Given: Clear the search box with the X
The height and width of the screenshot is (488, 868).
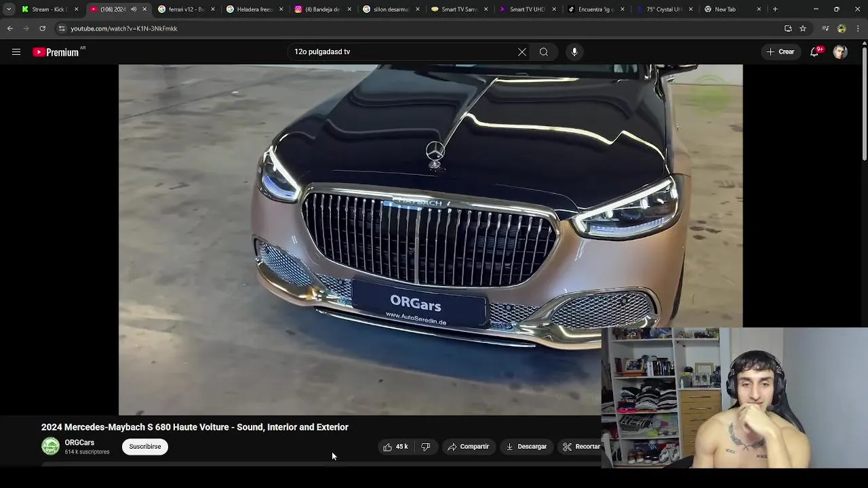Looking at the screenshot, I should coord(522,52).
